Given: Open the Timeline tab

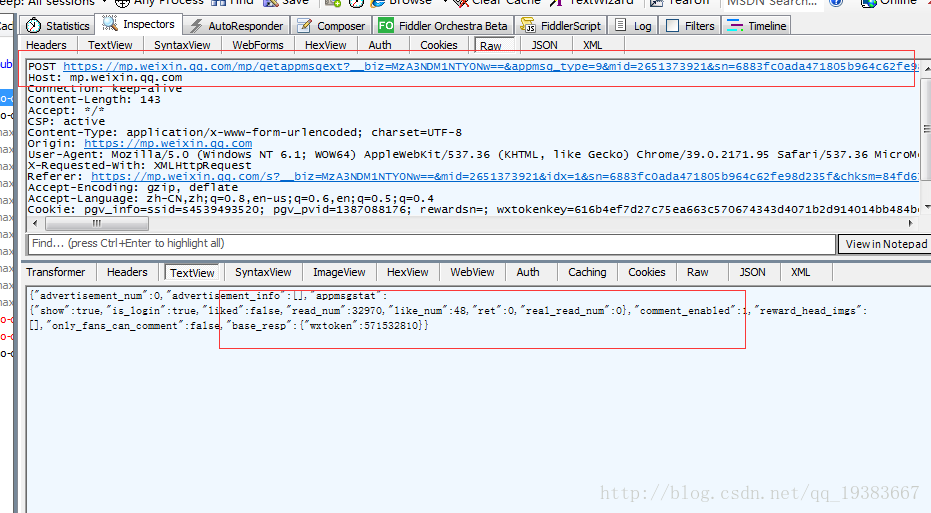Looking at the screenshot, I should tap(757, 26).
